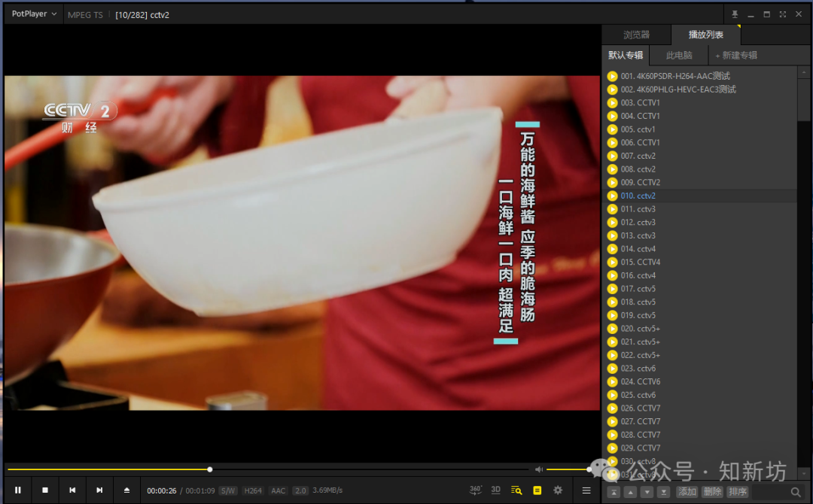Move the selected playlist item up
Image resolution: width=813 pixels, height=504 pixels.
[x=631, y=492]
